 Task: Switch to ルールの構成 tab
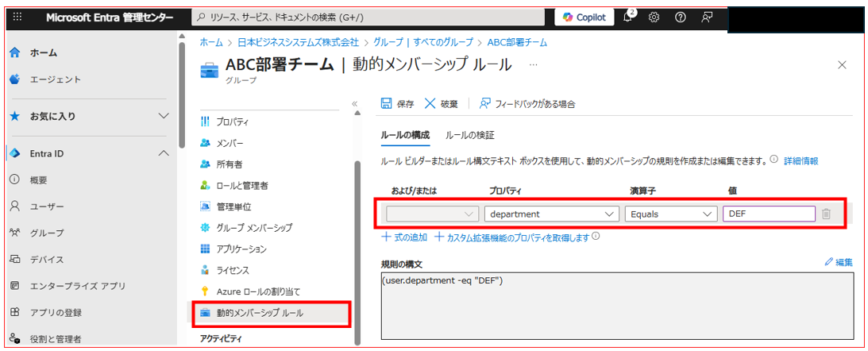click(x=405, y=134)
